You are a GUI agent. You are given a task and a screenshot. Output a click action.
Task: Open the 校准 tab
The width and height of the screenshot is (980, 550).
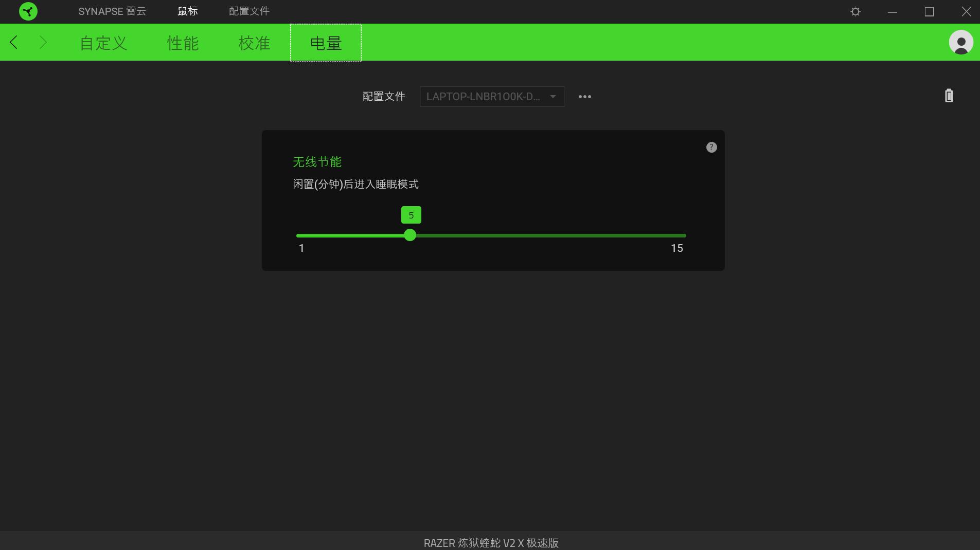click(254, 43)
